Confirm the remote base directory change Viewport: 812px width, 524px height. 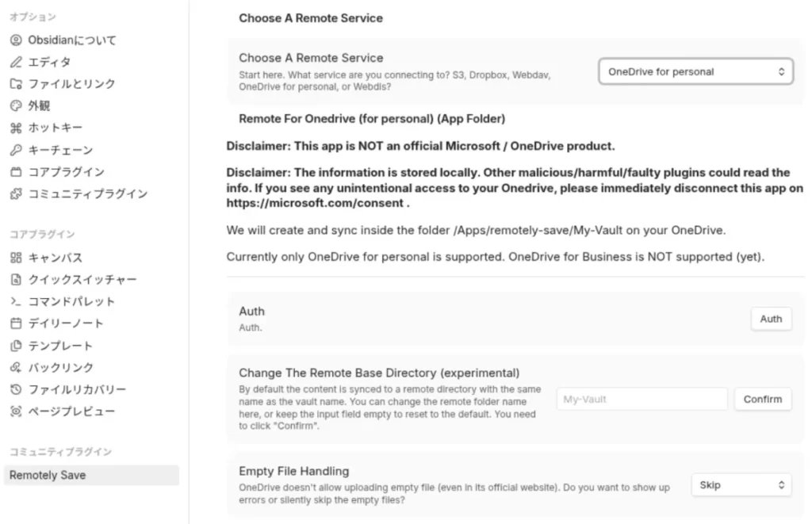(762, 399)
